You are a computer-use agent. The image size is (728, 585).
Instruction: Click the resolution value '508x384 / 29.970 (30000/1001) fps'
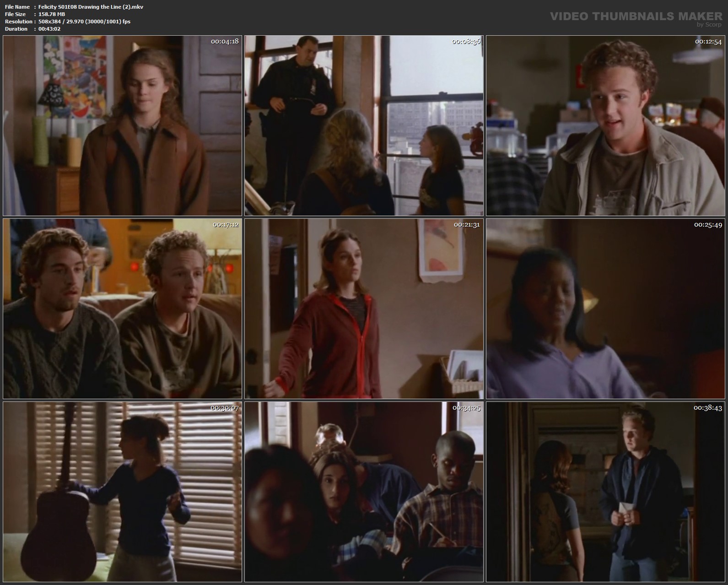pos(85,22)
